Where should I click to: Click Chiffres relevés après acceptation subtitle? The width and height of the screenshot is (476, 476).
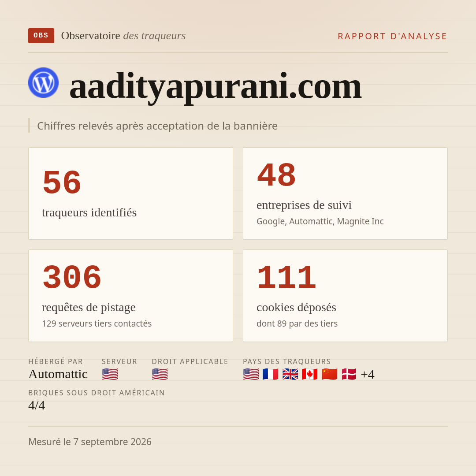(x=157, y=126)
